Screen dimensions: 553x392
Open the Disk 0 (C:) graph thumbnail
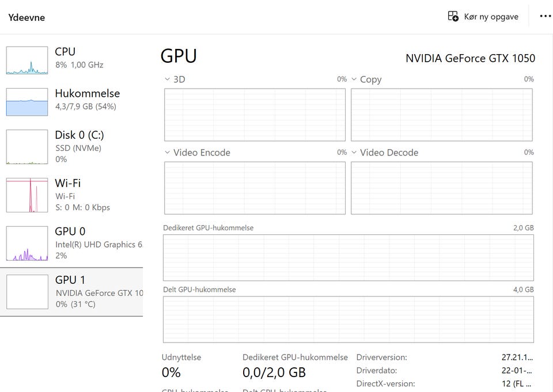(x=27, y=147)
